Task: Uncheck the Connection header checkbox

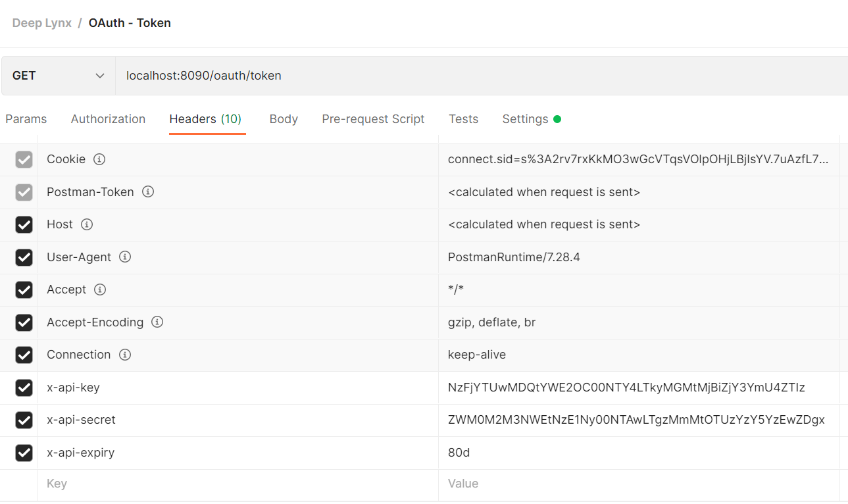Action: [24, 355]
